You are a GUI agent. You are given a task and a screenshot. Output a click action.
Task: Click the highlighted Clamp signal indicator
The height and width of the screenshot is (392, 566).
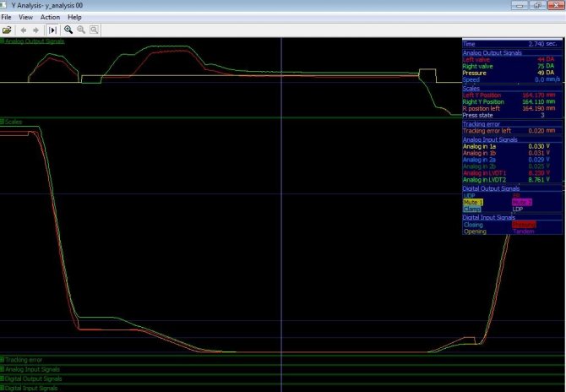pyautogui.click(x=471, y=209)
